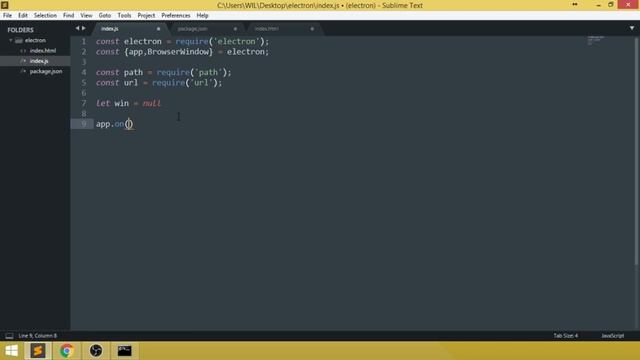Select index.js in the sidebar
The height and width of the screenshot is (360, 640).
pyautogui.click(x=39, y=61)
